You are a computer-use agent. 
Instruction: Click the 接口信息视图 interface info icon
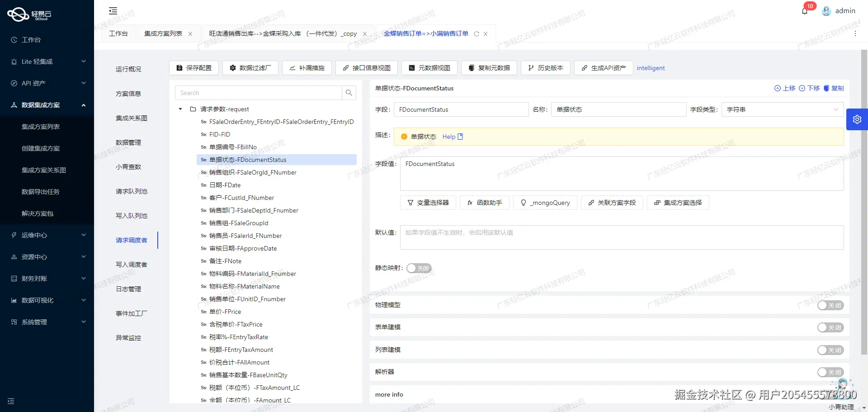click(346, 68)
